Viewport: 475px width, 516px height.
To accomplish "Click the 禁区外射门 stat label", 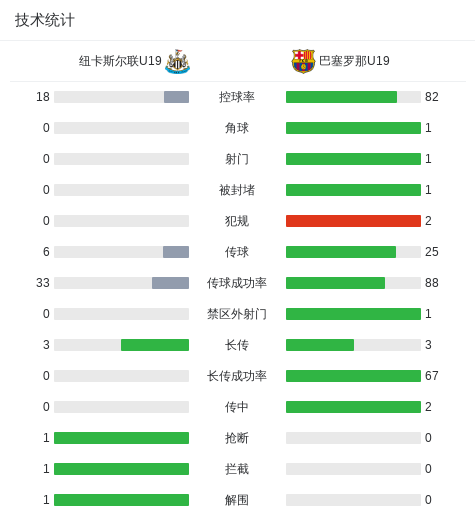I will pyautogui.click(x=237, y=314).
